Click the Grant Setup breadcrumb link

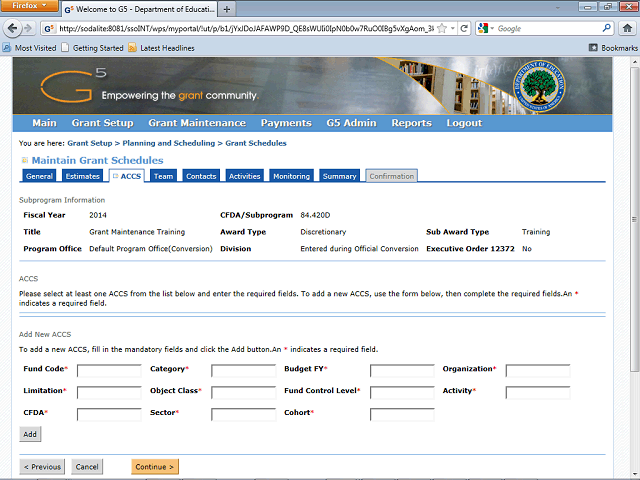[x=89, y=143]
